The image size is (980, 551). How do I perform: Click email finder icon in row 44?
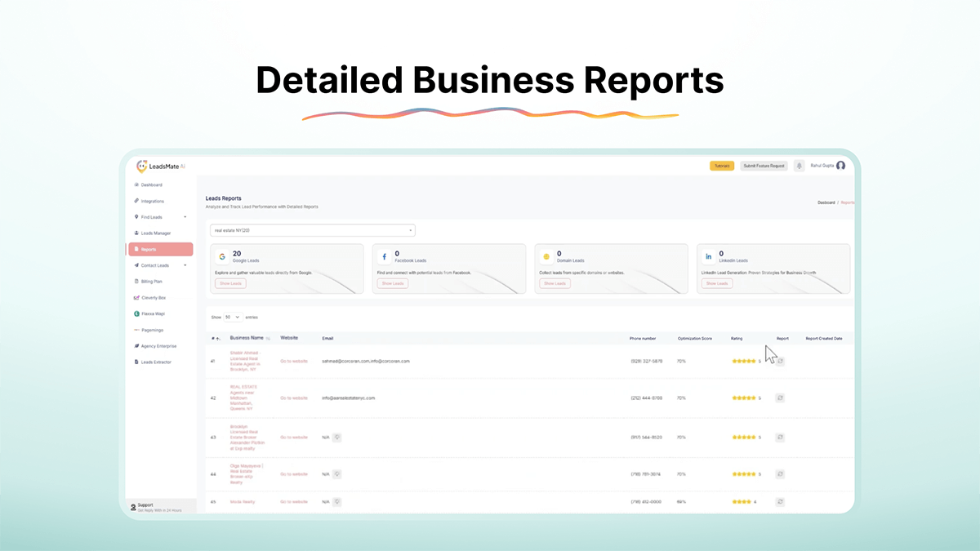(336, 474)
